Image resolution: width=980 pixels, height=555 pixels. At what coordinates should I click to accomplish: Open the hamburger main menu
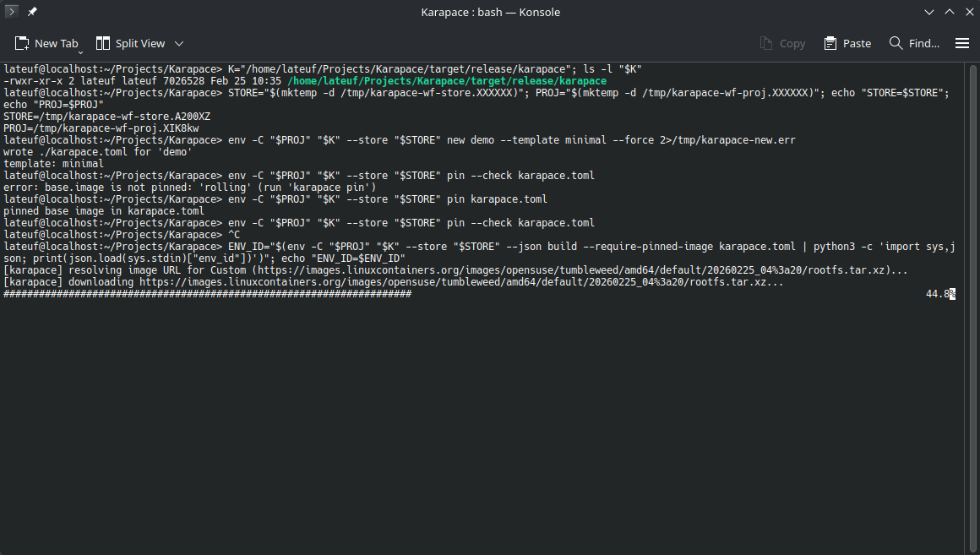click(x=961, y=43)
